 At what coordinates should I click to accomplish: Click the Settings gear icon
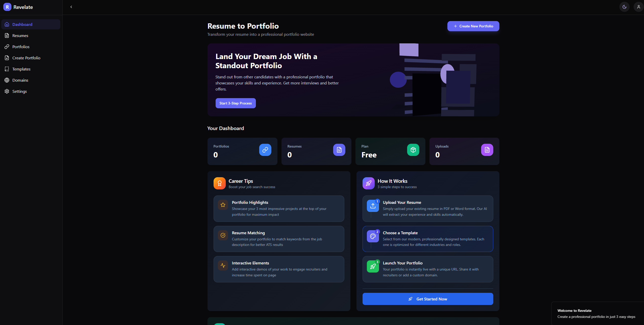click(x=7, y=91)
